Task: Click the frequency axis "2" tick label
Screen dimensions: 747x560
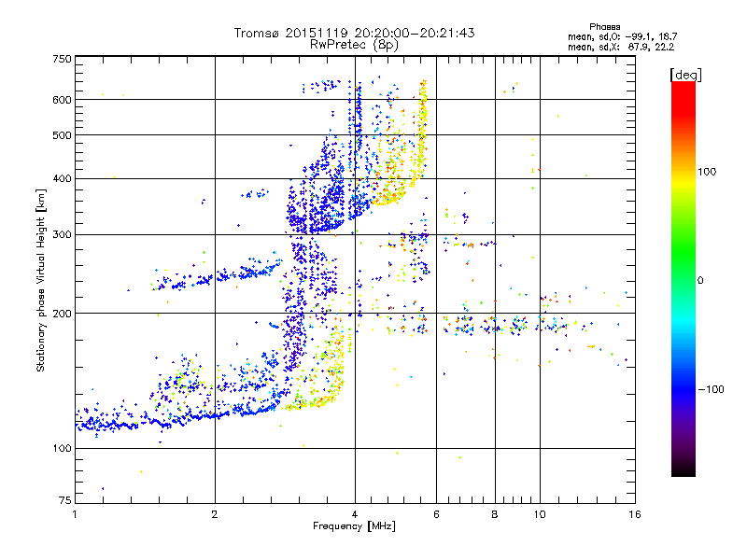Action: (215, 514)
